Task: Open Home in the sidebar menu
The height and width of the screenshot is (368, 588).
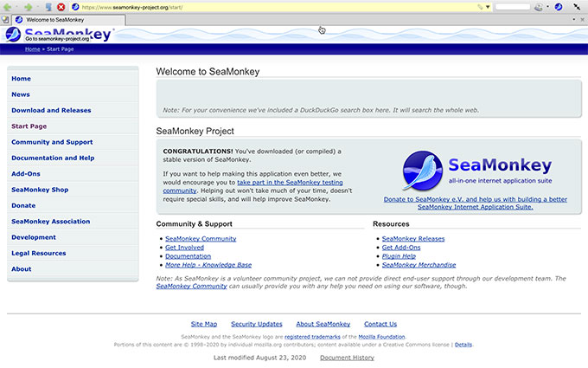Action: [x=21, y=79]
